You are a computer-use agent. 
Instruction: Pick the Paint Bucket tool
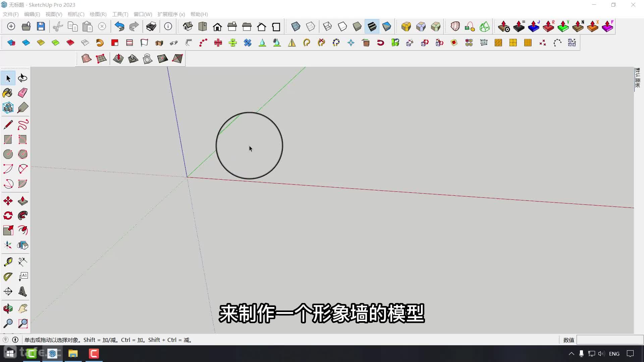[x=8, y=93]
